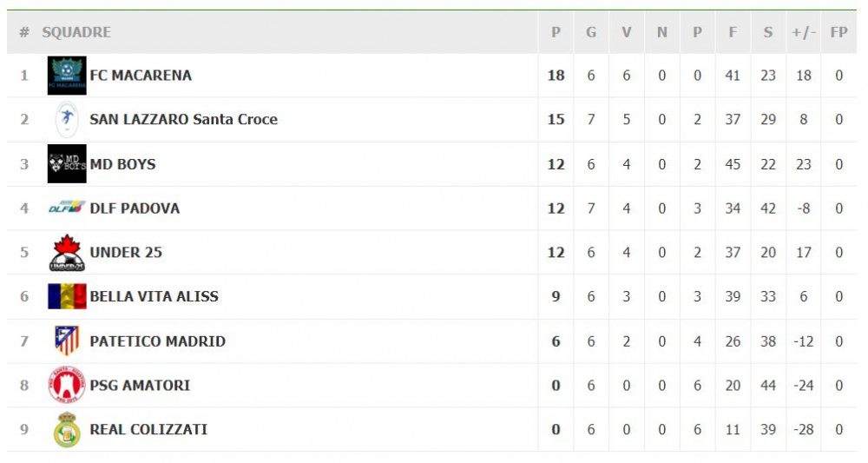Click the MD BOYS team name
868x463 pixels.
123,164
